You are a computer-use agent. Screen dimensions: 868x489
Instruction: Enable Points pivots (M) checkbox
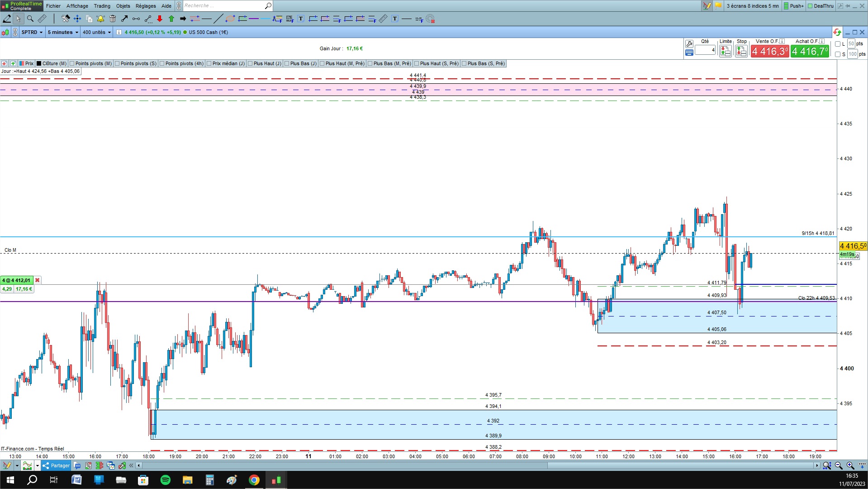[x=72, y=63]
